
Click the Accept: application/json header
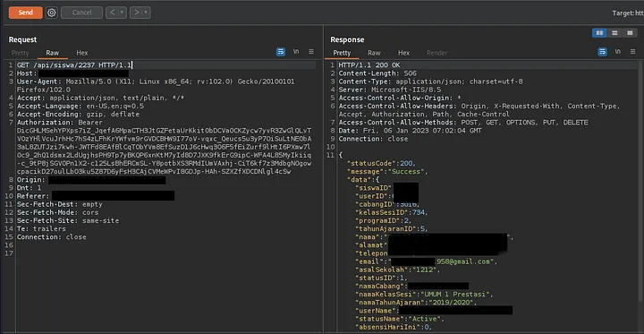pyautogui.click(x=100, y=98)
